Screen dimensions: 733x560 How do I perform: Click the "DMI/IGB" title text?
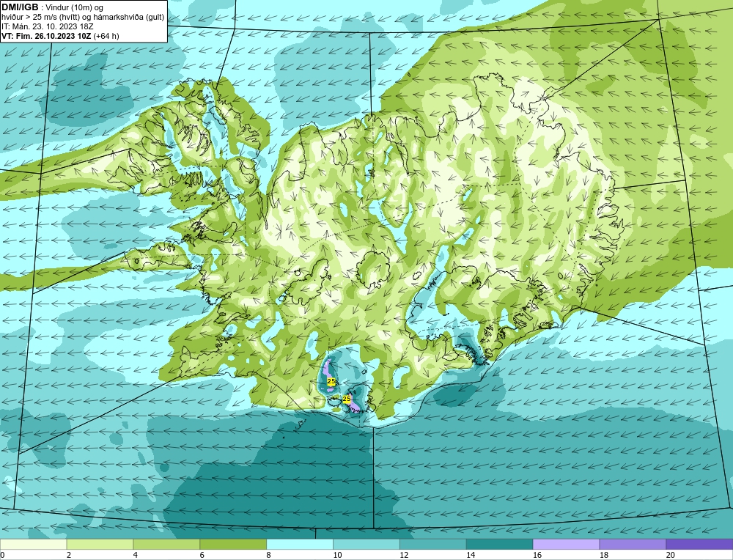pos(20,7)
